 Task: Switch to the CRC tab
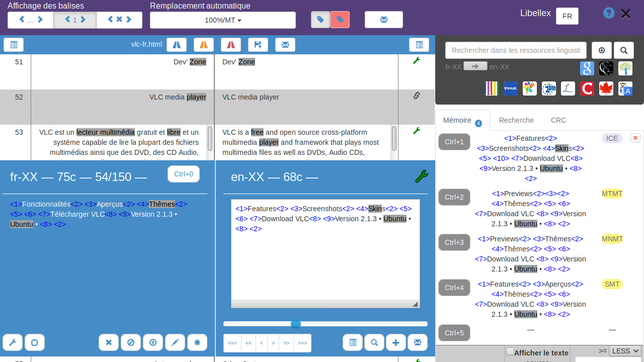[558, 120]
